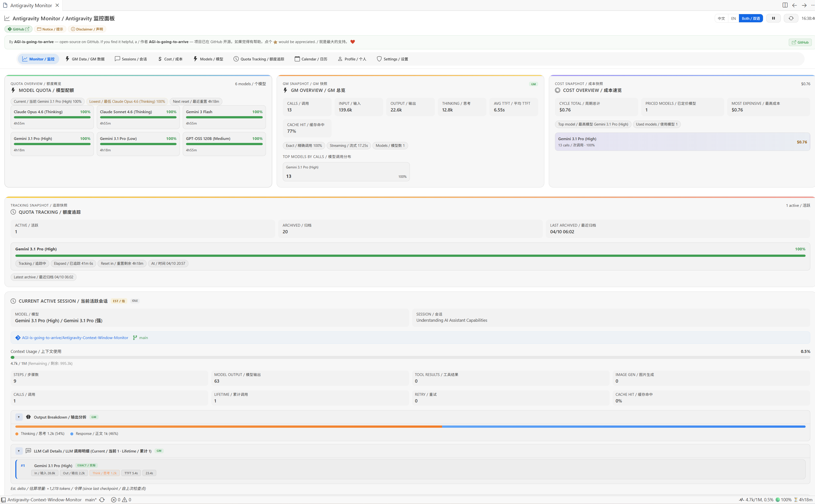Switch language to EN
The height and width of the screenshot is (504, 815).
pos(733,18)
